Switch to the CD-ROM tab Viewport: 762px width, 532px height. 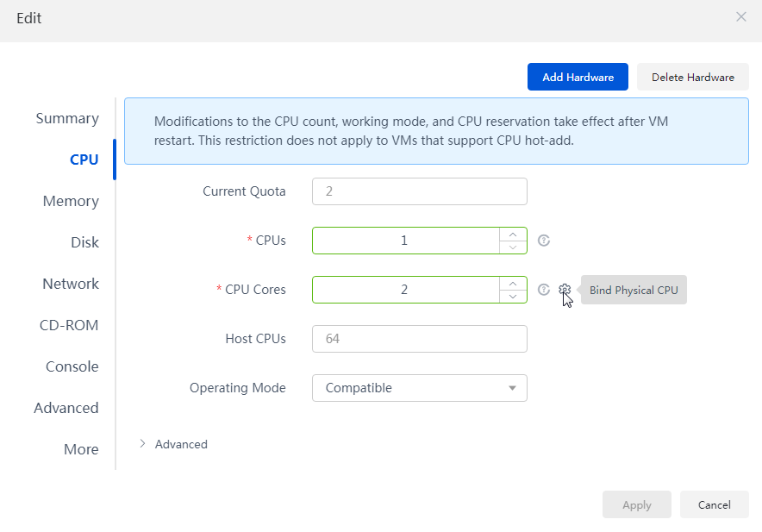[x=69, y=325]
